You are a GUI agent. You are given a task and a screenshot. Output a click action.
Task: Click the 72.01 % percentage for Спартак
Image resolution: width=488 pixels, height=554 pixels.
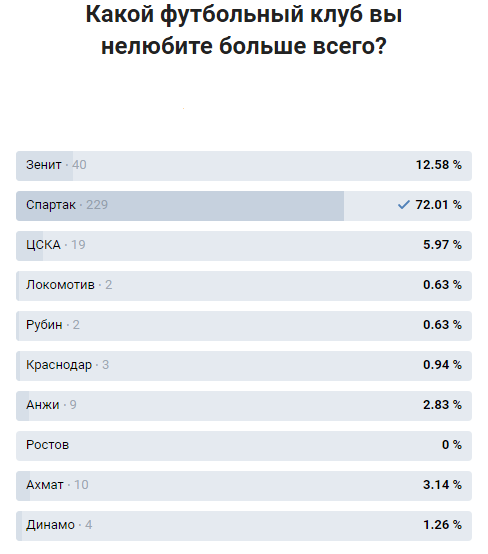pyautogui.click(x=439, y=205)
